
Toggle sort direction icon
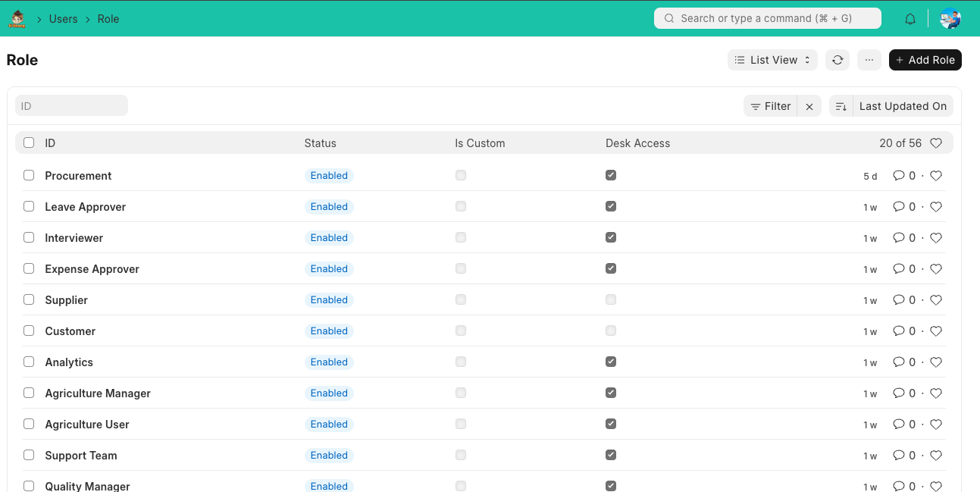(841, 107)
